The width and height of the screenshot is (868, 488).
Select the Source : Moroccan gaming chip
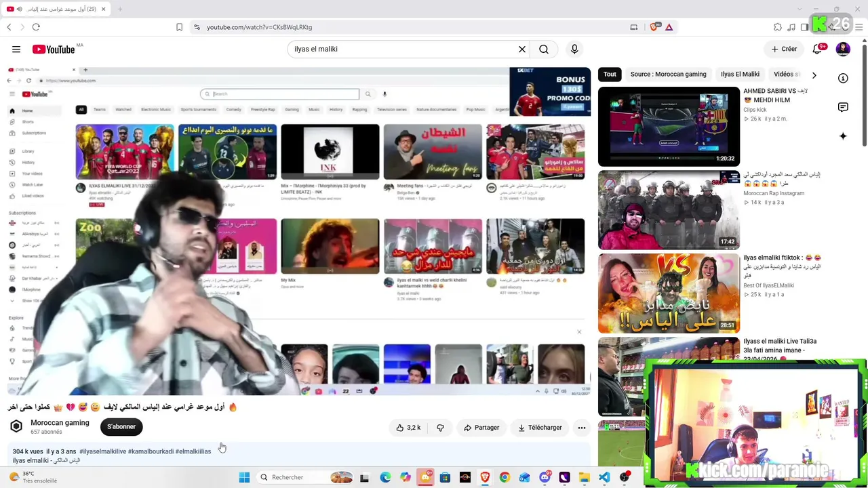click(x=668, y=75)
